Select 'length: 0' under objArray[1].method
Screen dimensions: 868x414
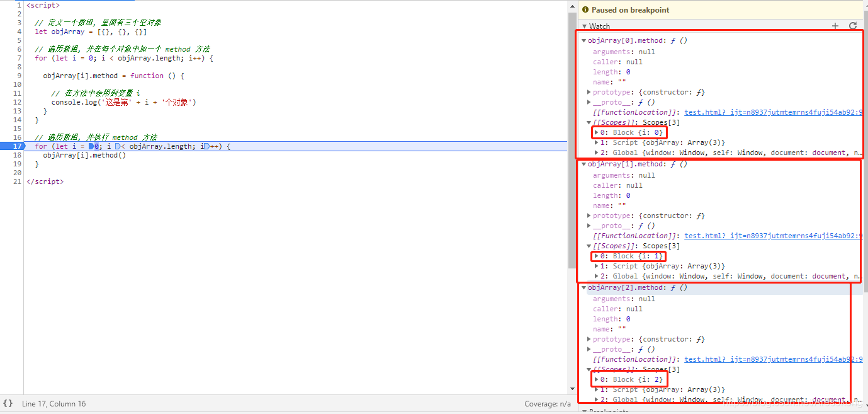pyautogui.click(x=611, y=195)
